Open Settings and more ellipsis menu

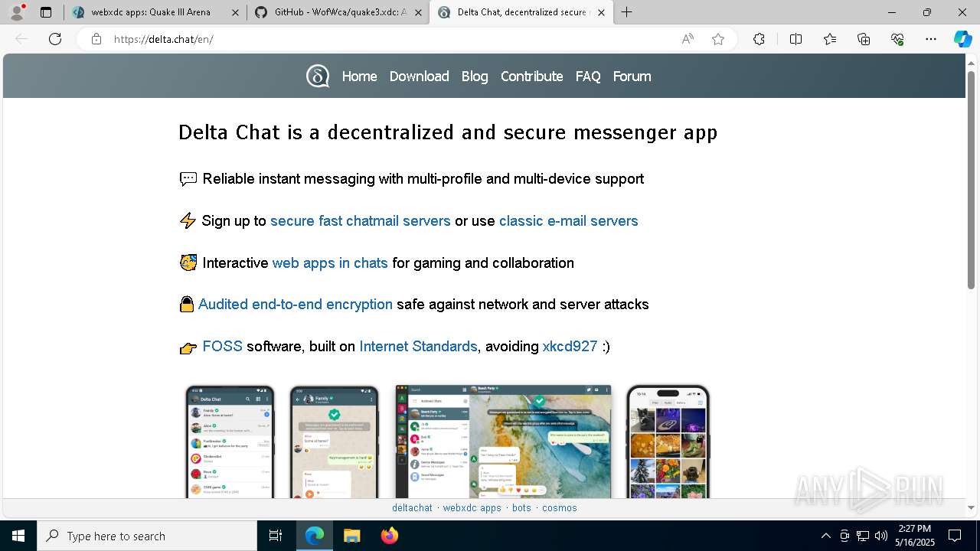(x=931, y=39)
